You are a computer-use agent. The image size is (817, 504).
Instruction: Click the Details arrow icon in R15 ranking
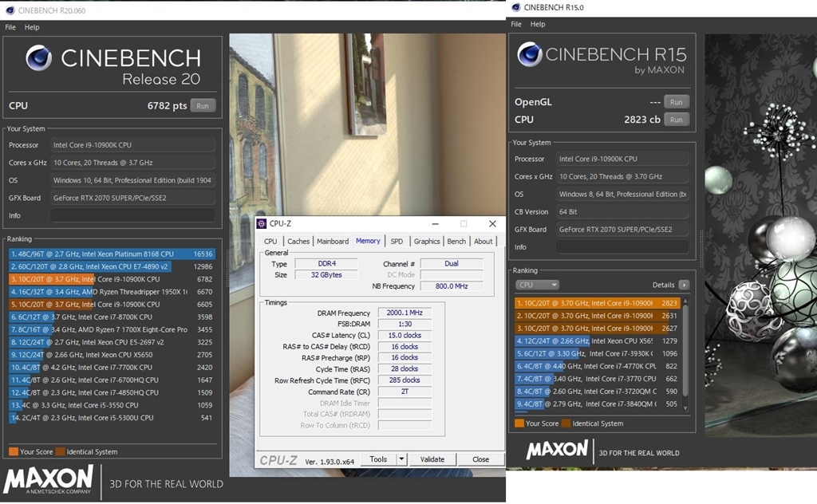click(x=684, y=285)
